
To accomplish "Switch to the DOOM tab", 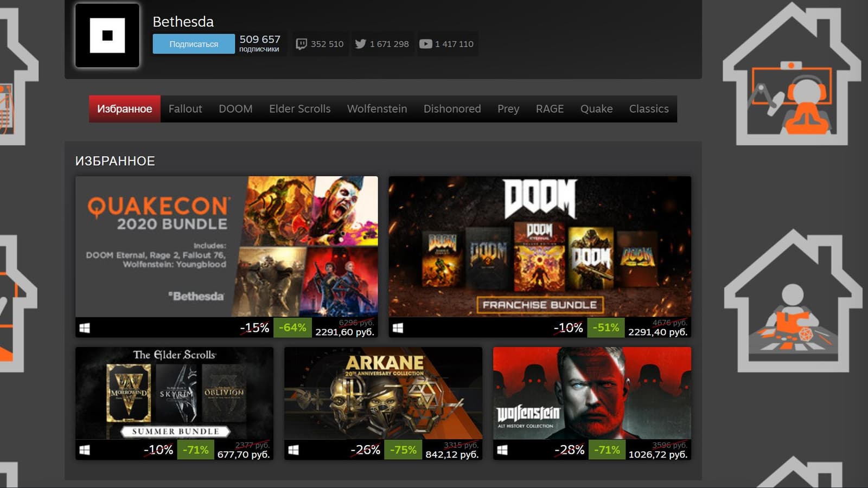I will [235, 109].
